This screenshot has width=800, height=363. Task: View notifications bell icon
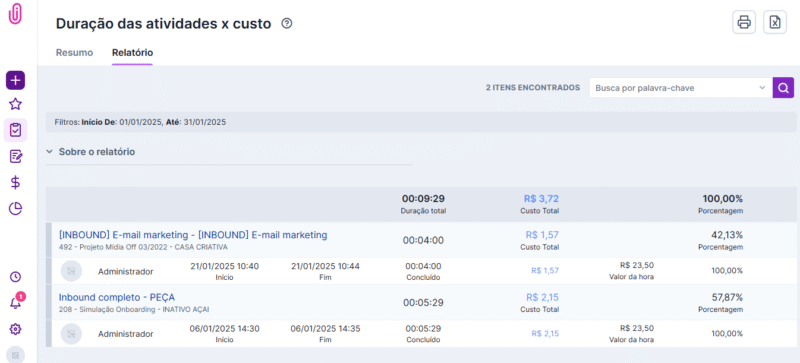pyautogui.click(x=15, y=302)
